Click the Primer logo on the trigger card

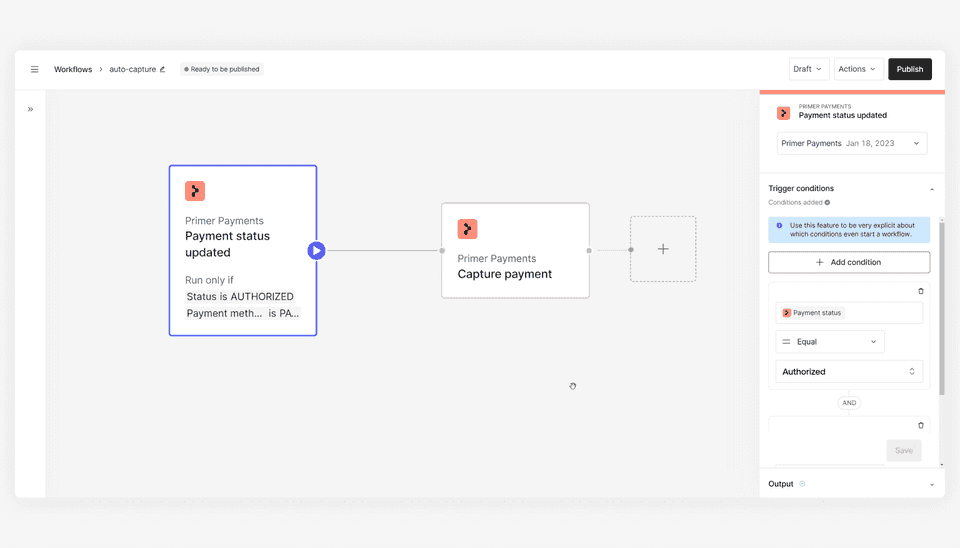(195, 191)
